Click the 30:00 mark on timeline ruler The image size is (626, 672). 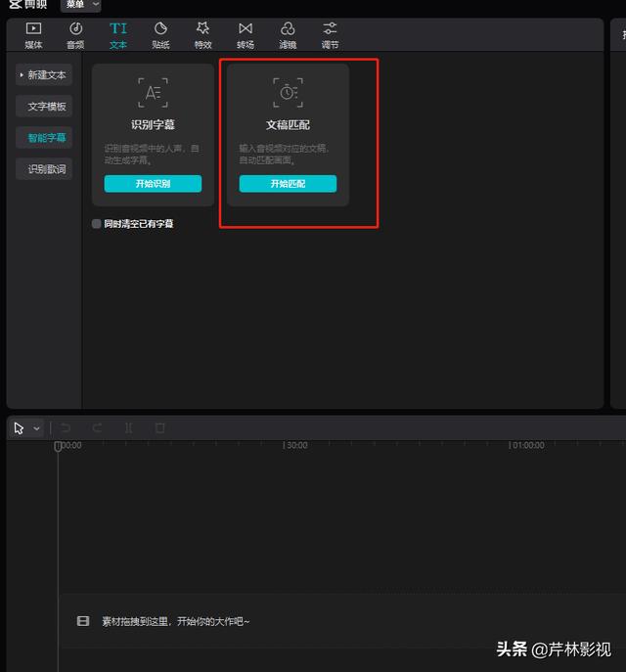click(x=295, y=445)
